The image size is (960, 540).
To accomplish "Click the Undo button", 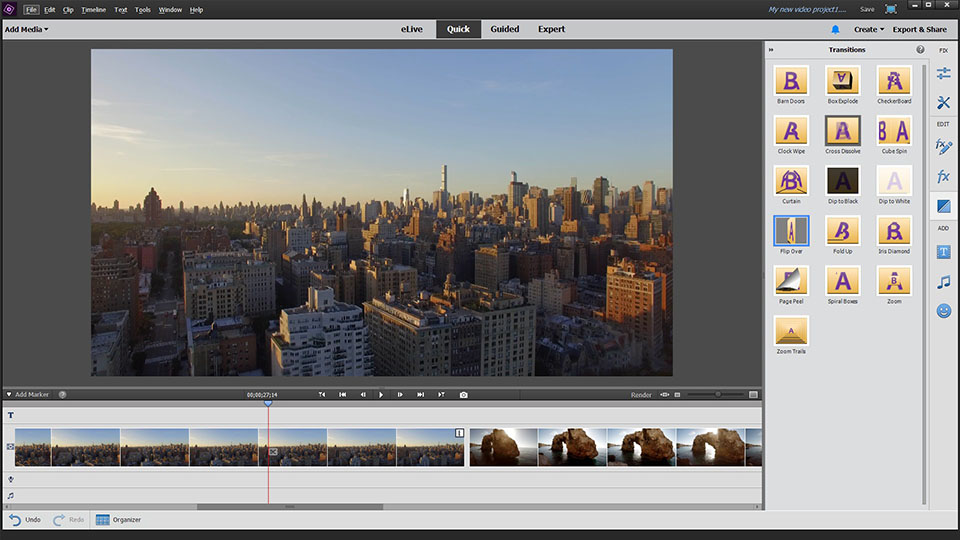I will pos(25,520).
